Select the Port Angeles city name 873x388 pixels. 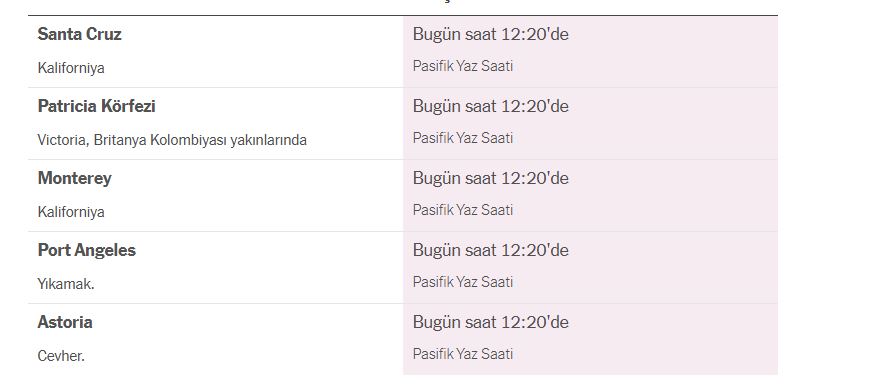pos(87,251)
